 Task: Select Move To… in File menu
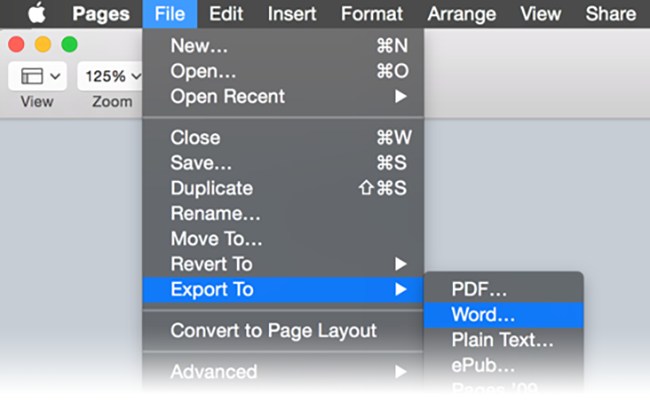[283, 239]
